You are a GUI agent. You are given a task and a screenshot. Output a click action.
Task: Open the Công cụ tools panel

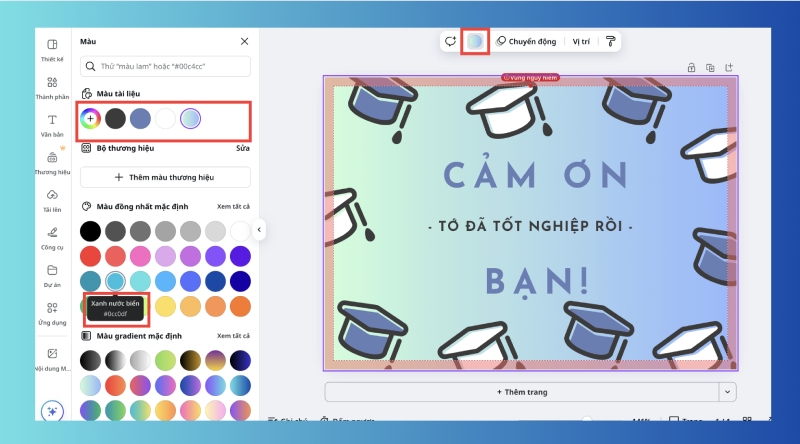tap(51, 236)
